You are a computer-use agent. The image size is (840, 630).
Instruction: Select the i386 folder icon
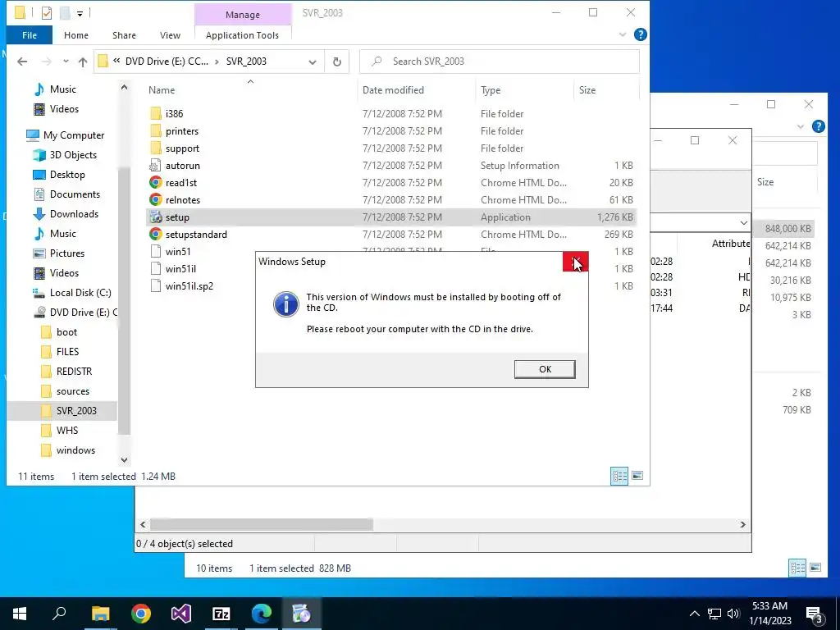tap(155, 113)
